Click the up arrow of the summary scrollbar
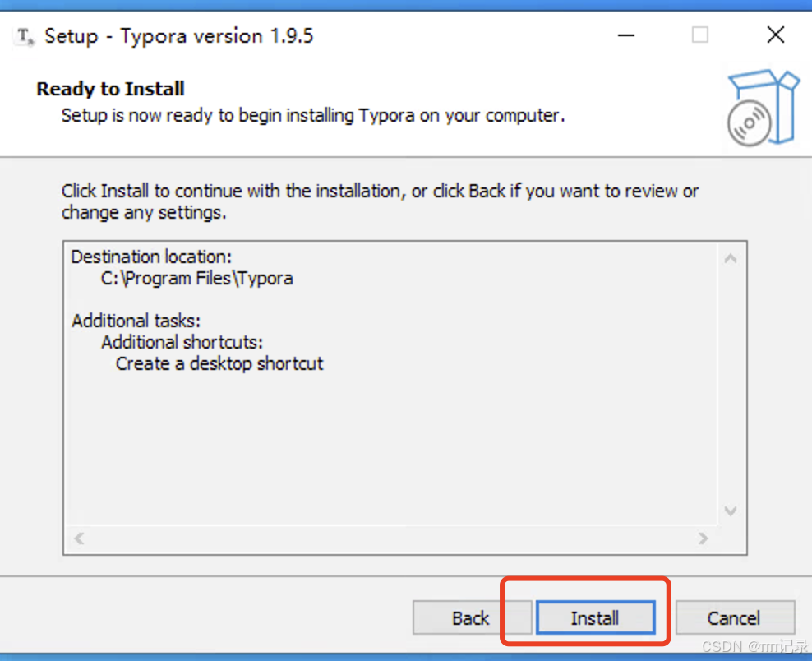 [730, 258]
